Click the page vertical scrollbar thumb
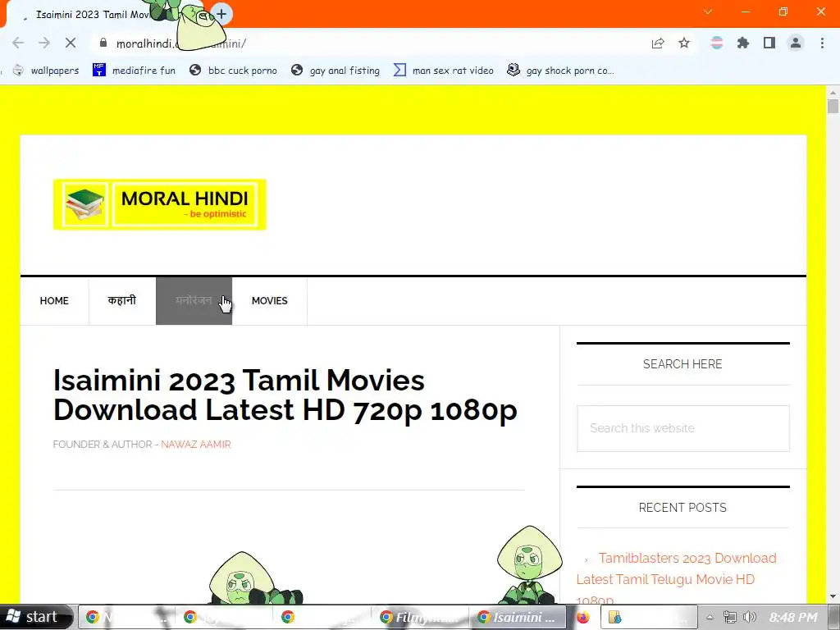 coord(833,106)
